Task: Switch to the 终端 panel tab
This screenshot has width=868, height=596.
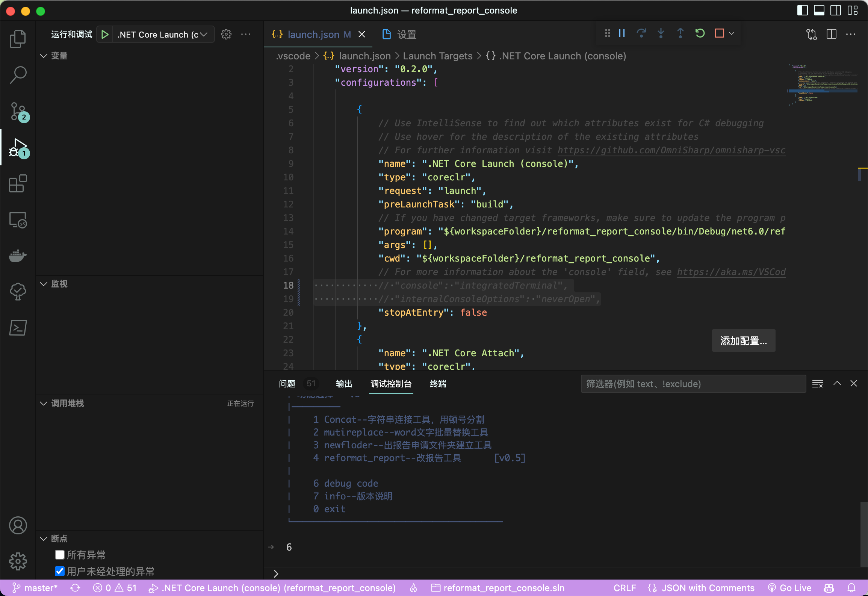Action: 438,384
